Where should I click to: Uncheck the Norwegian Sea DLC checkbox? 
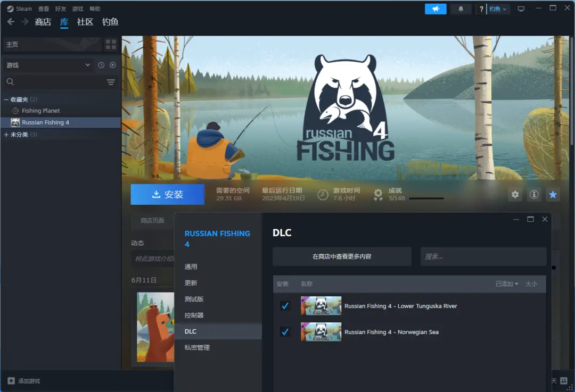coord(285,332)
